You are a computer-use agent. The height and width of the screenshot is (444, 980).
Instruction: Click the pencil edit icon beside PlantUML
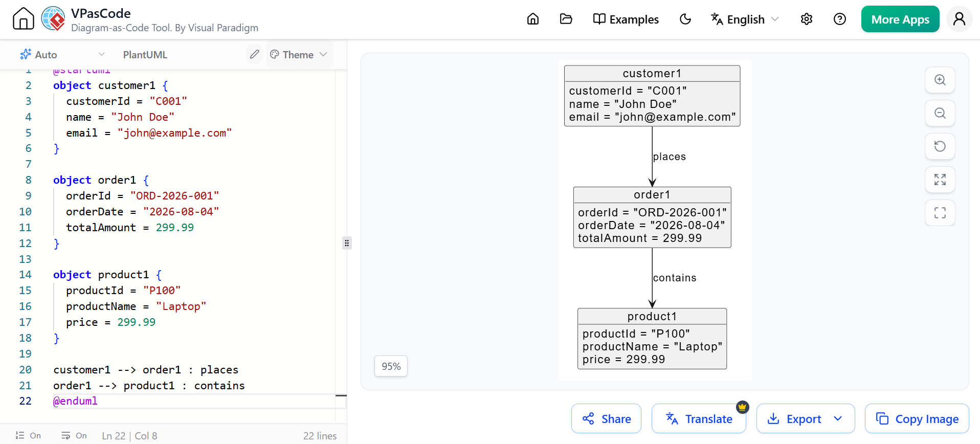[x=254, y=54]
